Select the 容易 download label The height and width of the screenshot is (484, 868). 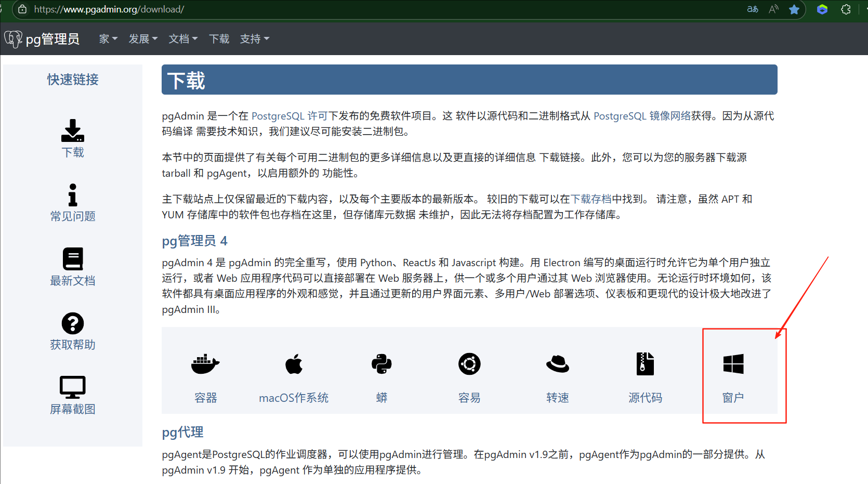tap(469, 398)
